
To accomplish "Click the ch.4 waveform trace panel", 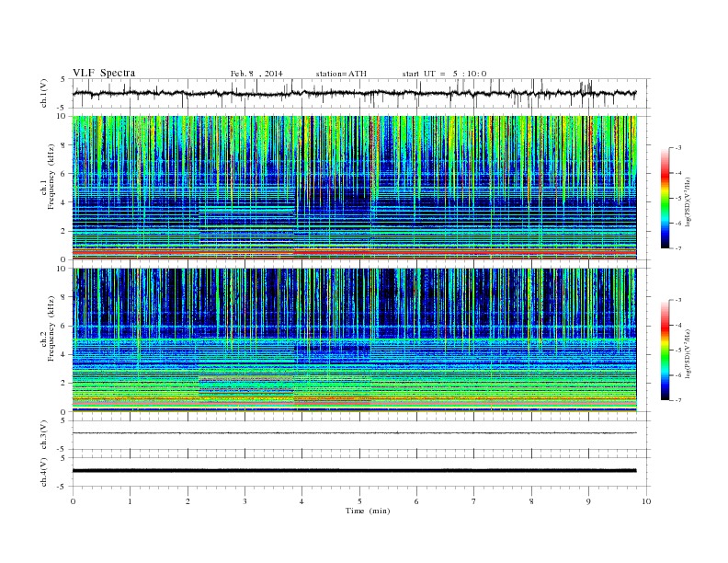I will [x=361, y=472].
